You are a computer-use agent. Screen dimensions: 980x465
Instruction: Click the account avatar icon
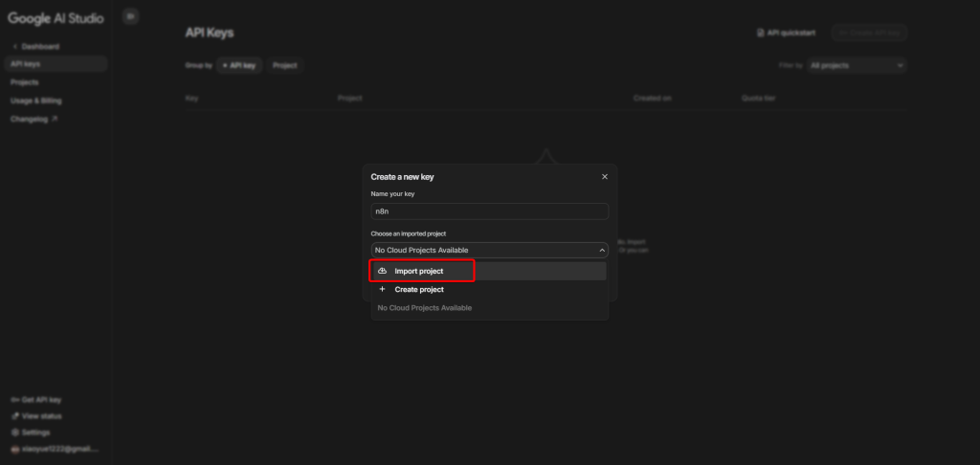click(x=14, y=449)
